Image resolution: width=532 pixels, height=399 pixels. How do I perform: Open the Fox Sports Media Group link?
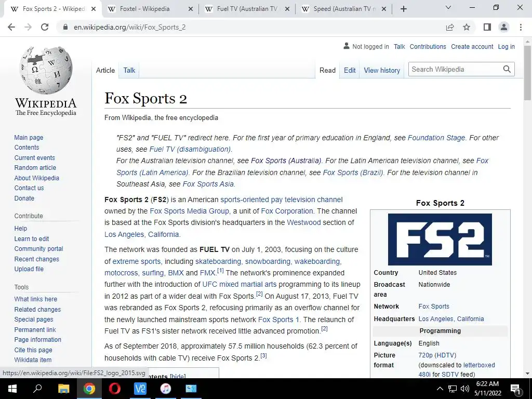(189, 211)
